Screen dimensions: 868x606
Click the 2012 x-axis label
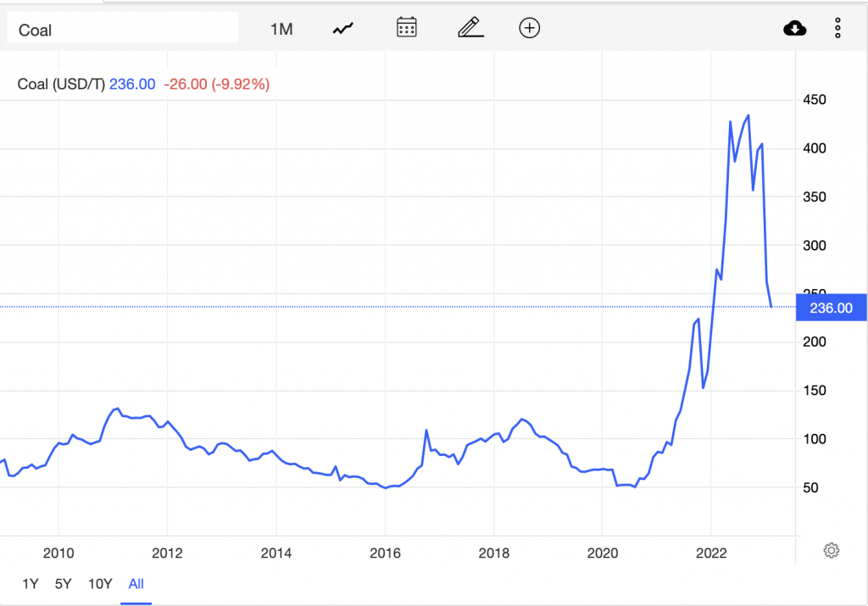pyautogui.click(x=167, y=553)
